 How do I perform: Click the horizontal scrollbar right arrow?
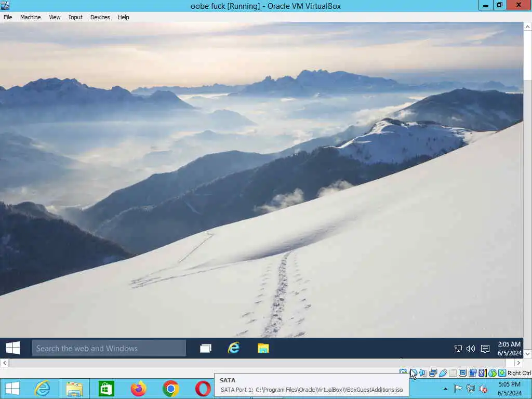(518, 363)
